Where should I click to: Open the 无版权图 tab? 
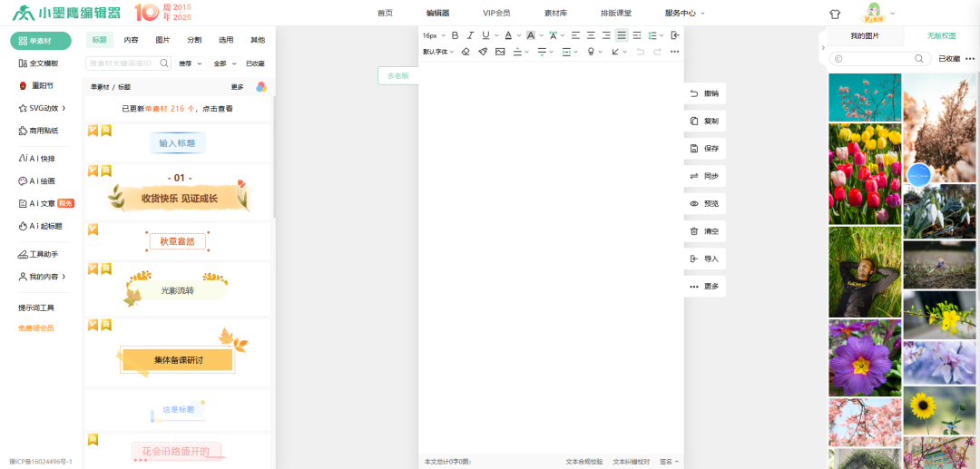pyautogui.click(x=941, y=35)
